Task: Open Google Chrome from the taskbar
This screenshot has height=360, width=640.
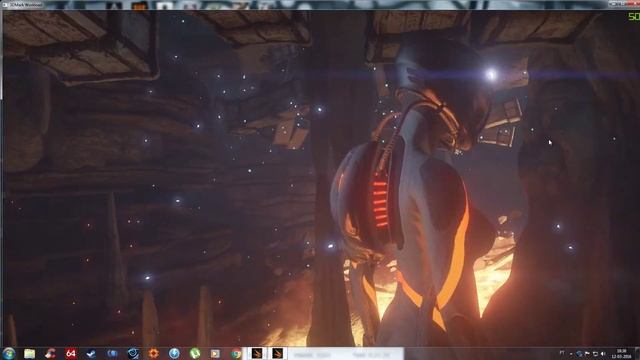Action: [236, 353]
